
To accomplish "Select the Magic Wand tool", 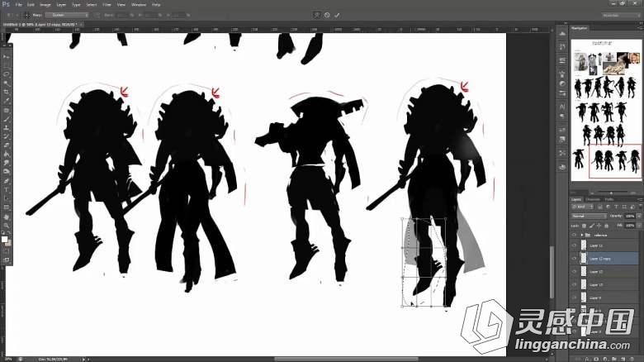I will pos(6,83).
